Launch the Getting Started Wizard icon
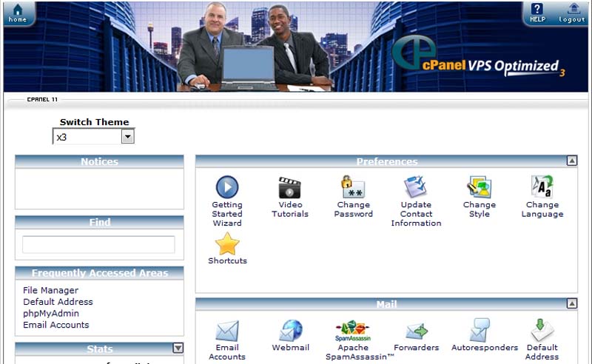Viewport: 592px width, 364px height. 227,187
